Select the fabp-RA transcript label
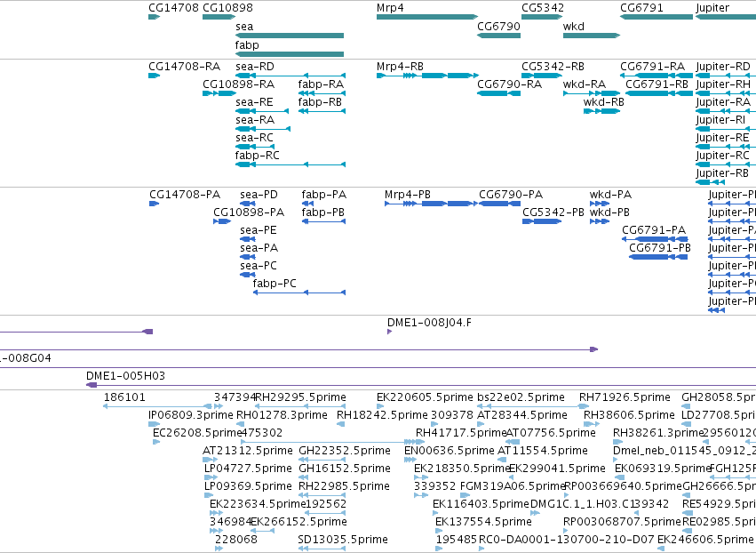756x553 pixels. coord(321,84)
